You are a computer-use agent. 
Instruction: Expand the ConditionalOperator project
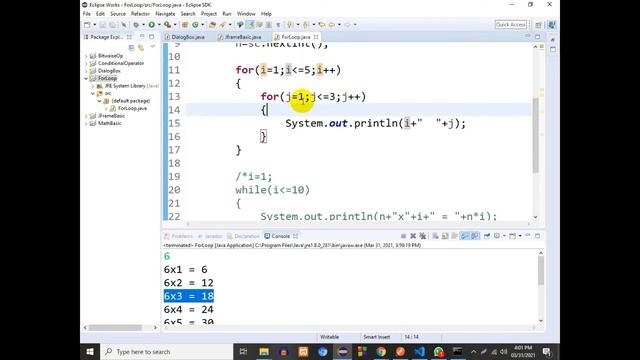86,63
